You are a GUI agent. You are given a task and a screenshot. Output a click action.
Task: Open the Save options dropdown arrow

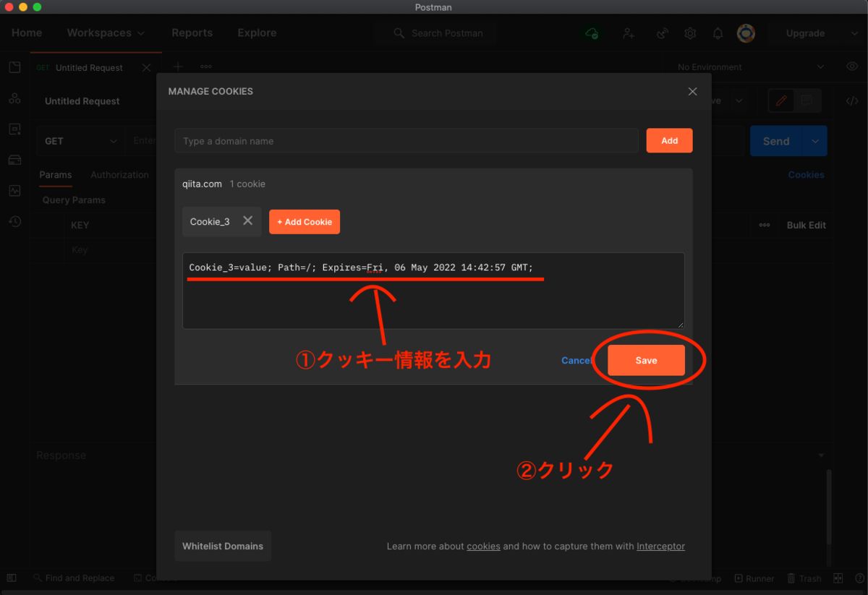pos(738,101)
